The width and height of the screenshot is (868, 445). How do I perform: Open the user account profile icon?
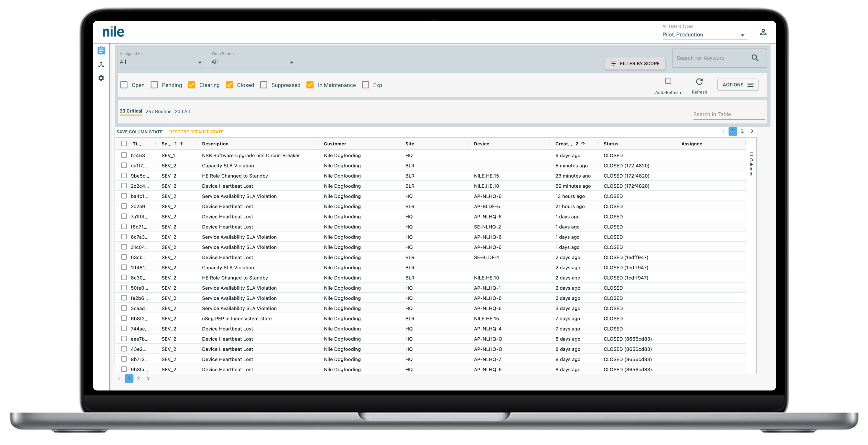pyautogui.click(x=763, y=32)
